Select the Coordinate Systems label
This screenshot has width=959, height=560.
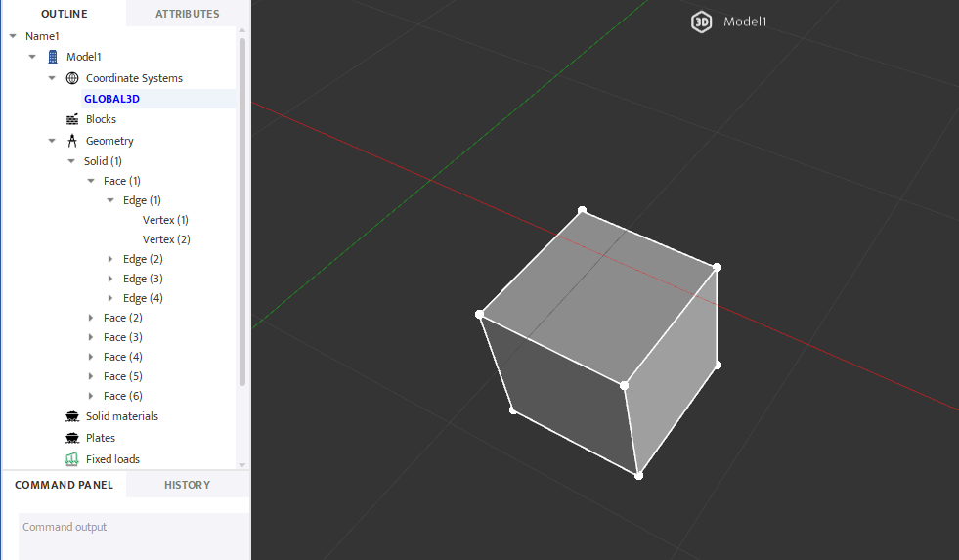pyautogui.click(x=135, y=78)
